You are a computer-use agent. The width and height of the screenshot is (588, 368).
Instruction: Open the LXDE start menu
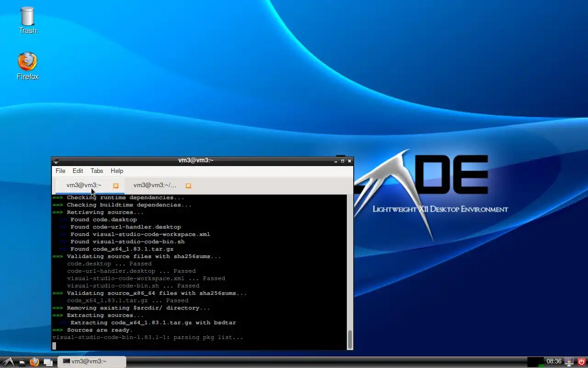pyautogui.click(x=8, y=362)
